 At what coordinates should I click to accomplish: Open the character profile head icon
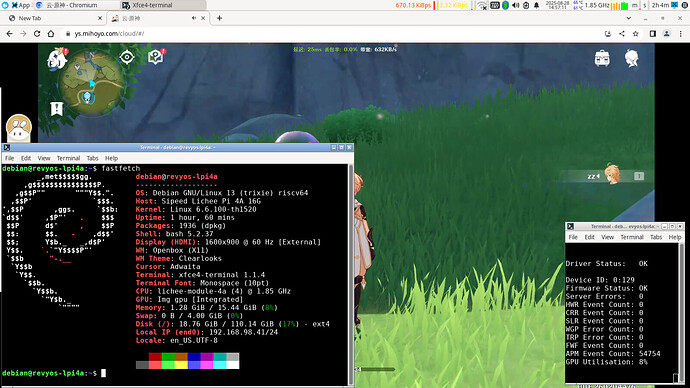(632, 58)
